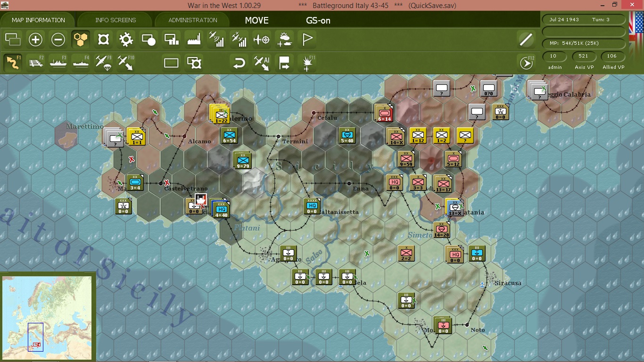Image resolution: width=644 pixels, height=362 pixels.
Task: End the turn with F12 arrow
Action: coord(526,63)
